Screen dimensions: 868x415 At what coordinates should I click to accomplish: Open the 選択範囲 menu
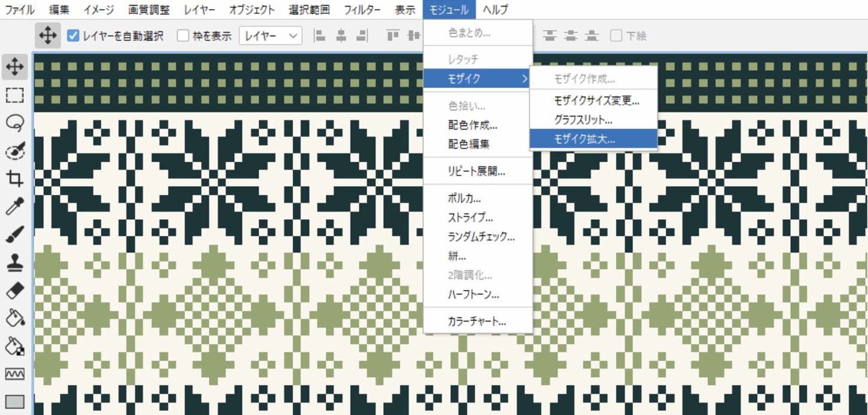pos(309,10)
